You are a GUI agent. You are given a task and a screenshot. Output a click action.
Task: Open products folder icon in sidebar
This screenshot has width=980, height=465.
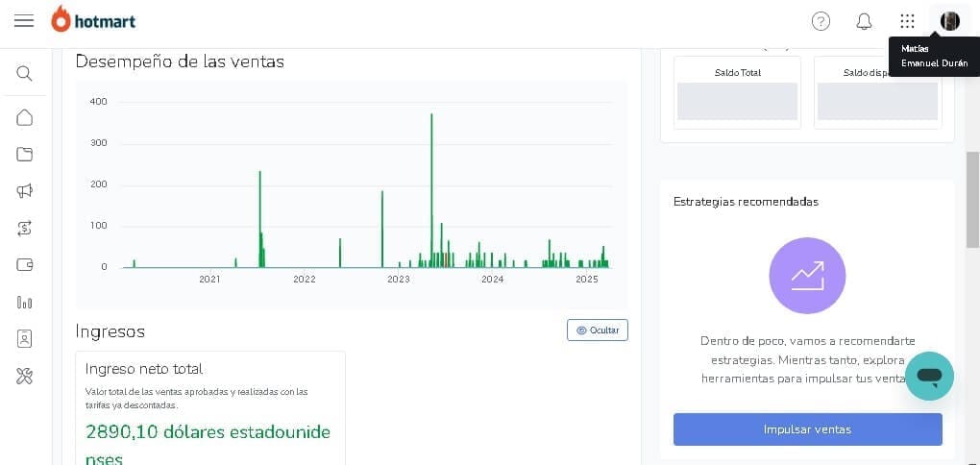click(25, 154)
